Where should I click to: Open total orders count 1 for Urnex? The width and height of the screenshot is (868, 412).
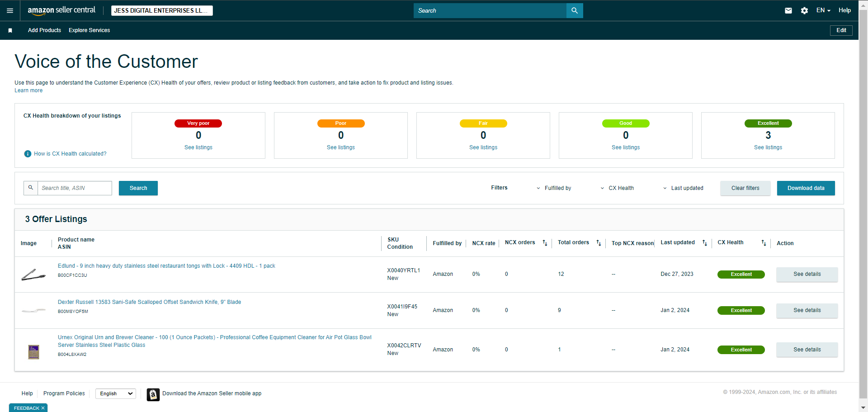tap(559, 350)
